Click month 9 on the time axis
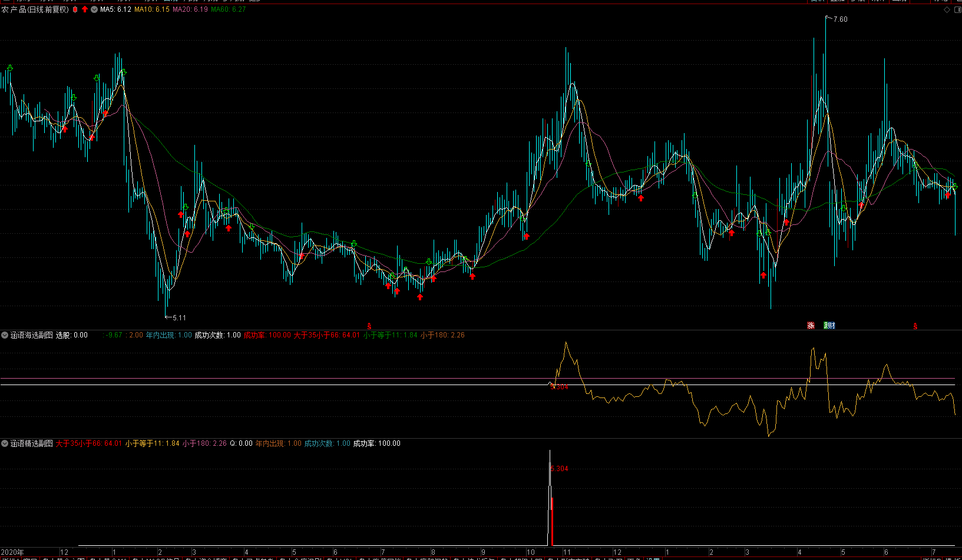This screenshot has width=962, height=560. (x=483, y=552)
